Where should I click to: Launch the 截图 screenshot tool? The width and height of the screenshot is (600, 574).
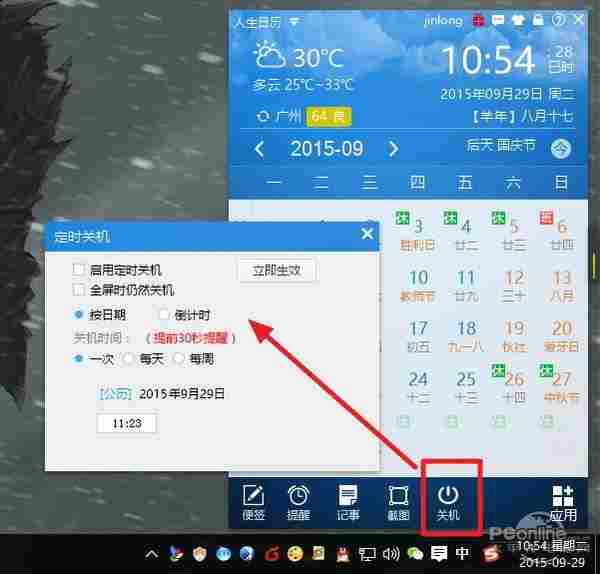[398, 502]
